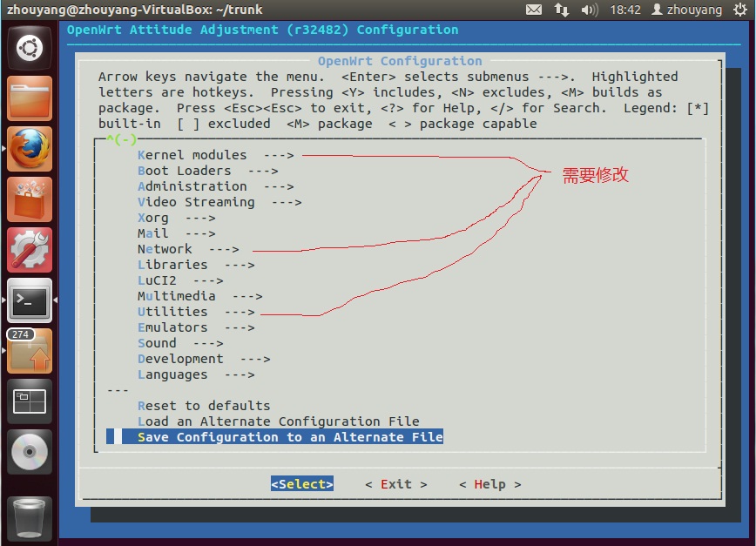Expand the arrow next to Languages
Viewport: 756px width, 546px height.
tap(240, 374)
